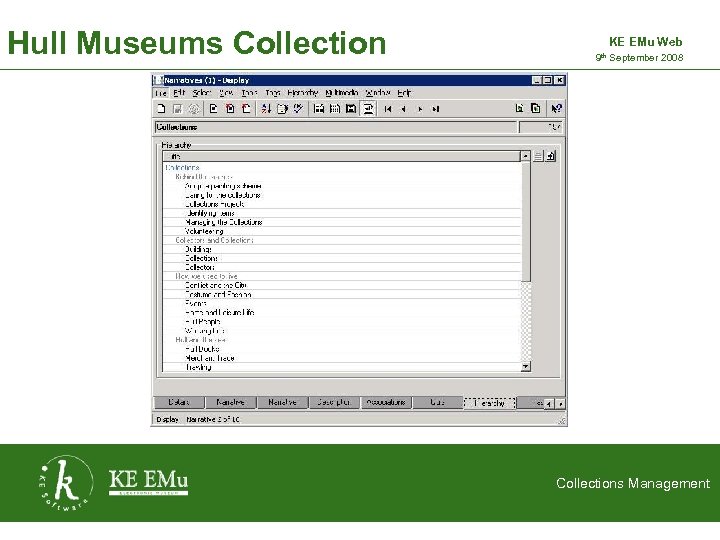The height and width of the screenshot is (540, 720).
Task: Click the Collections summary field below toolbar
Action: point(336,127)
